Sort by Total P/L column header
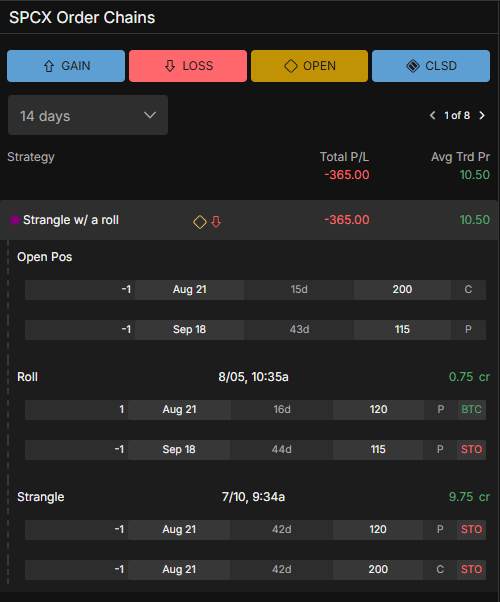This screenshot has height=602, width=500. point(344,157)
